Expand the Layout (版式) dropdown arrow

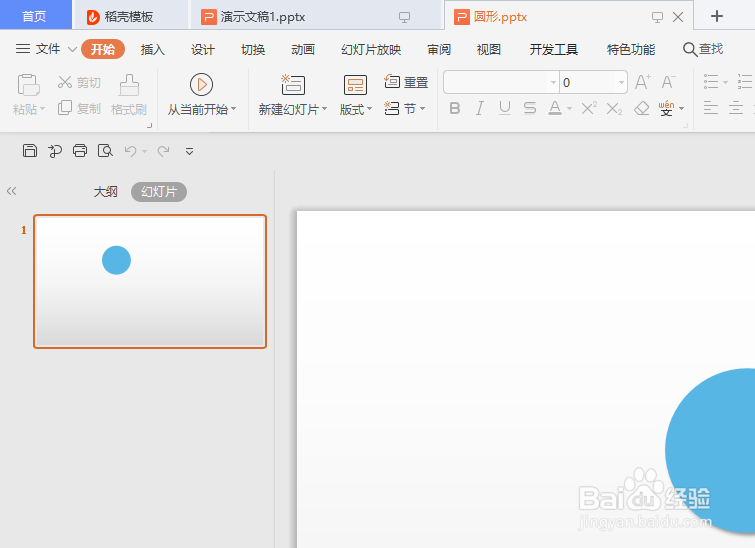[x=369, y=109]
